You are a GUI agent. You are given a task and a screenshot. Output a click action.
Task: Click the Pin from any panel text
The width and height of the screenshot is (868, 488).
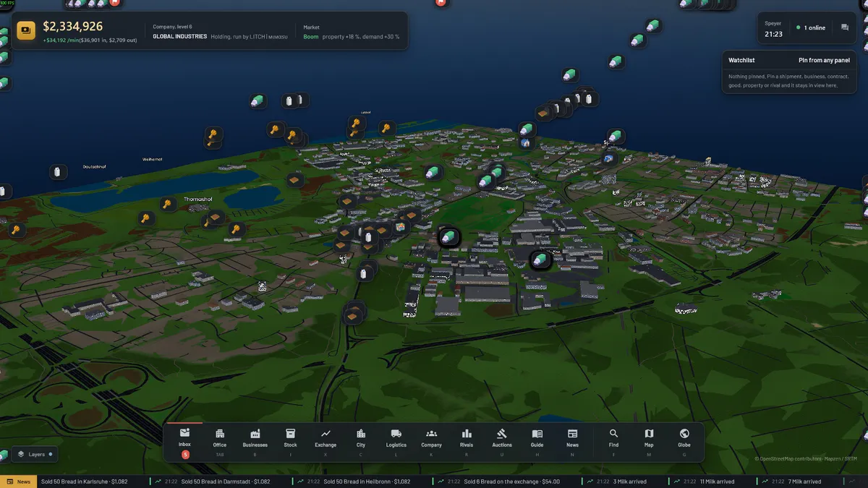[x=824, y=61]
